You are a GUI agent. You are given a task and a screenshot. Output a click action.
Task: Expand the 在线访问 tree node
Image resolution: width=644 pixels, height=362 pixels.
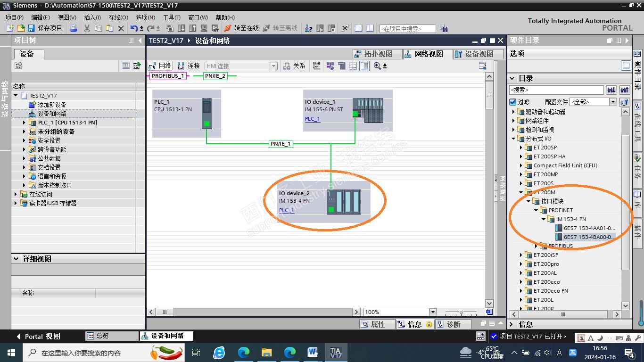tap(16, 194)
